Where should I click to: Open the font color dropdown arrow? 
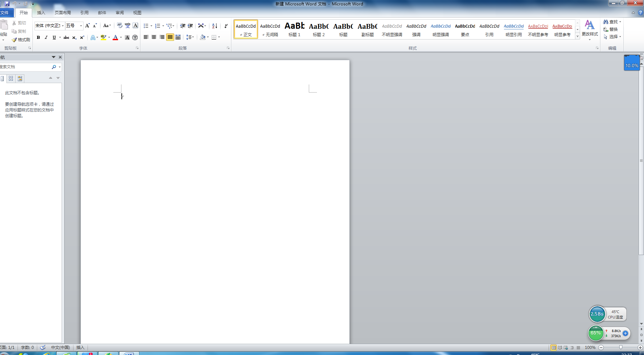120,37
